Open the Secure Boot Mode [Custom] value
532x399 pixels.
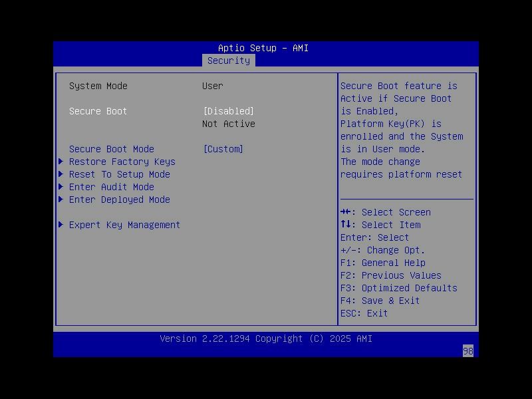[x=223, y=149]
